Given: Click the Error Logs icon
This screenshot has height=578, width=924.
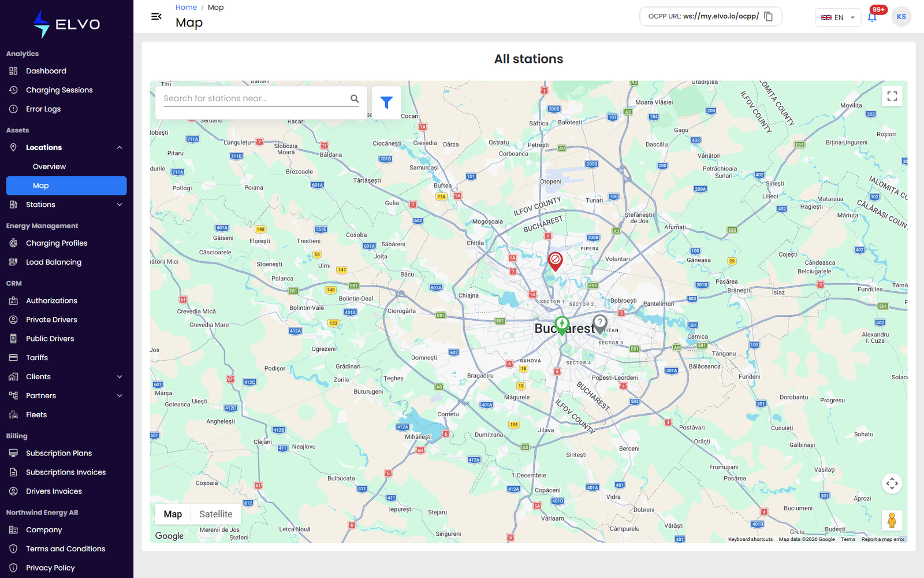Looking at the screenshot, I should coord(13,109).
